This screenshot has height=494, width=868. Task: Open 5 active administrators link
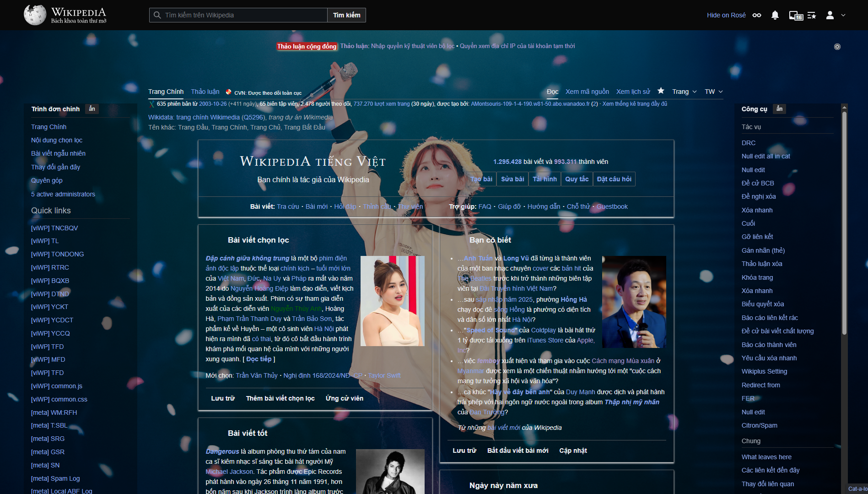pyautogui.click(x=63, y=194)
